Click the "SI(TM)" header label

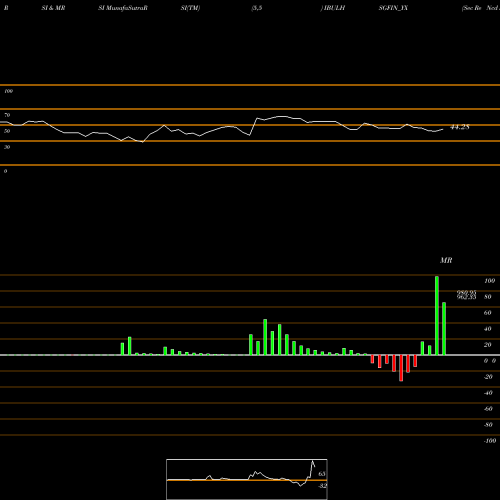pos(190,8)
